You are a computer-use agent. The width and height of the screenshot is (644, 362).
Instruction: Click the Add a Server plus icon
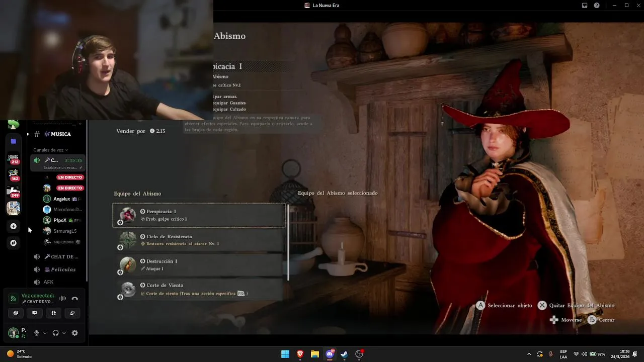pyautogui.click(x=13, y=226)
